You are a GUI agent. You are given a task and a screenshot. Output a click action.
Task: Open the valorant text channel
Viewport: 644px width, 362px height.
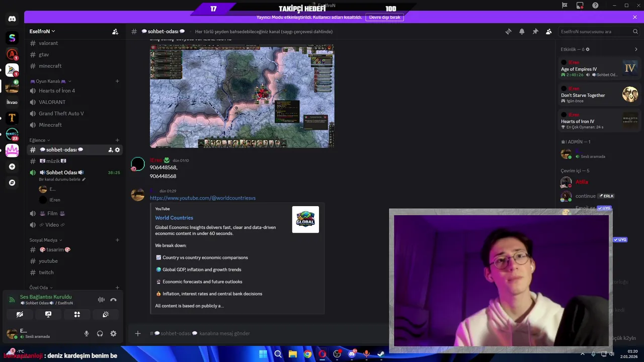click(x=74, y=43)
